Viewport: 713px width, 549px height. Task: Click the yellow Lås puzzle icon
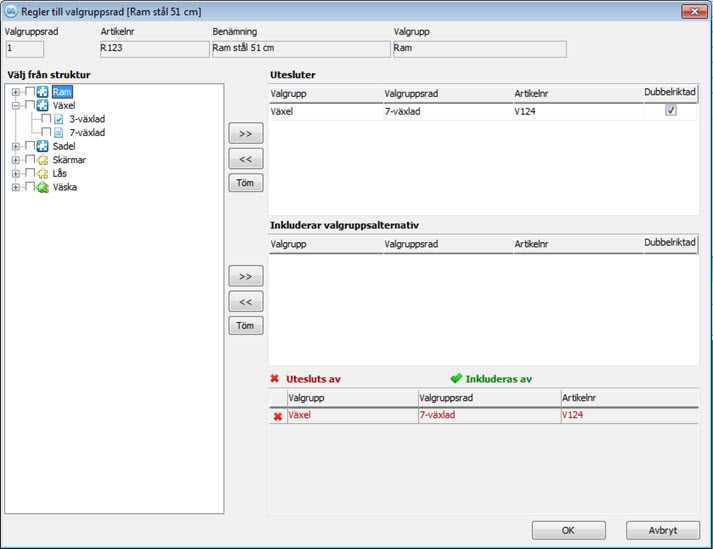pos(43,173)
